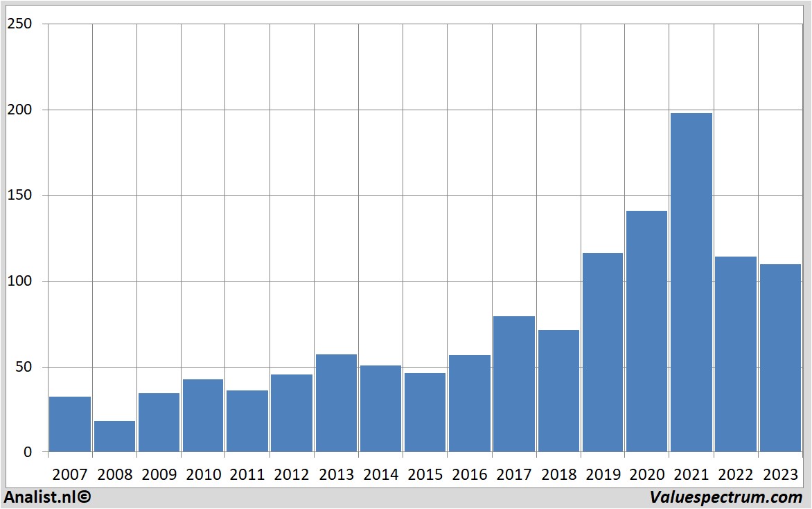This screenshot has width=812, height=509.
Task: Click the 2007 bar at chart start
Action: click(x=70, y=424)
